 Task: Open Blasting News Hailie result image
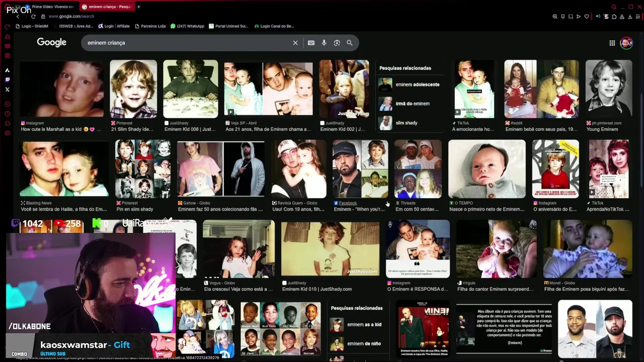pyautogui.click(x=64, y=169)
